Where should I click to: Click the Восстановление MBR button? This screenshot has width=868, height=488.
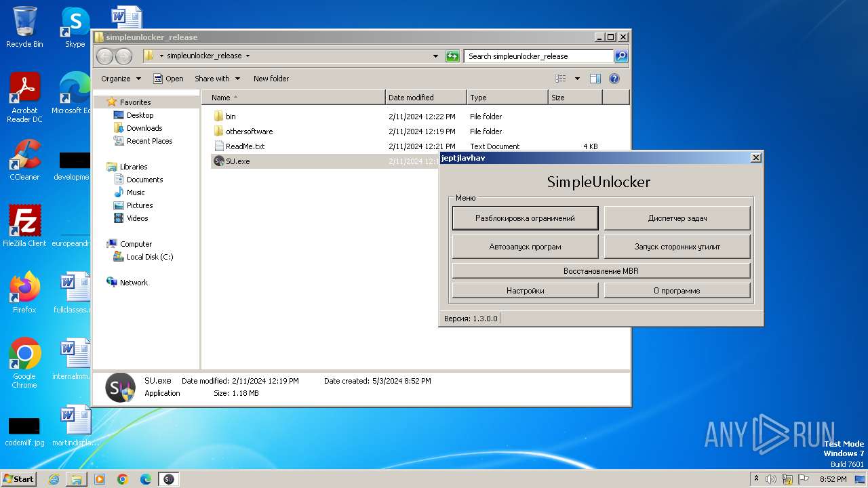pyautogui.click(x=601, y=270)
